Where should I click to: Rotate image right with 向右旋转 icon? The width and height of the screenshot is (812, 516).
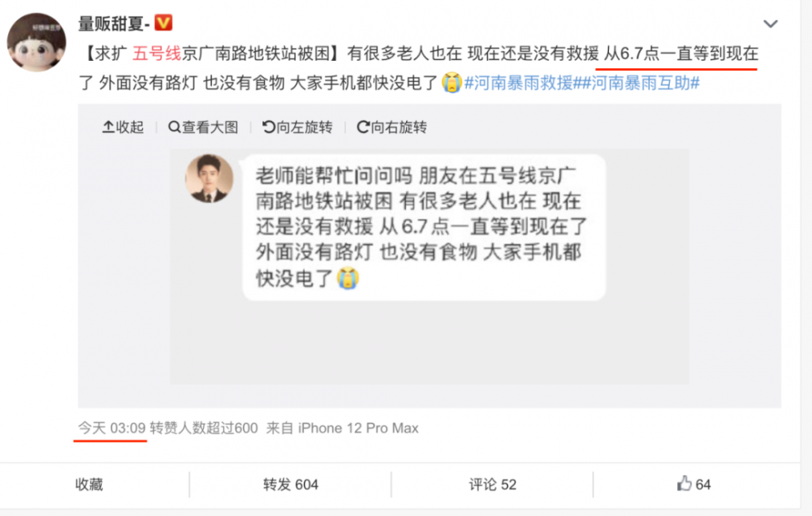click(x=363, y=127)
